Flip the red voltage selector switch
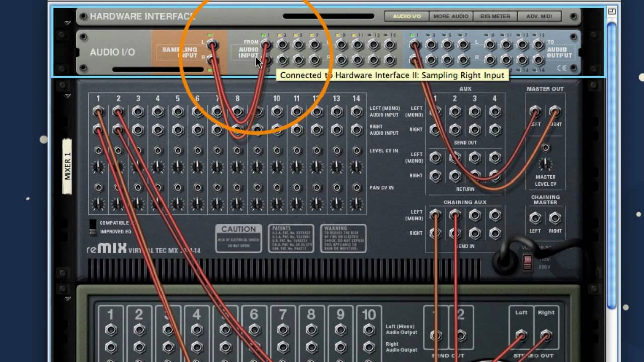 [527, 262]
